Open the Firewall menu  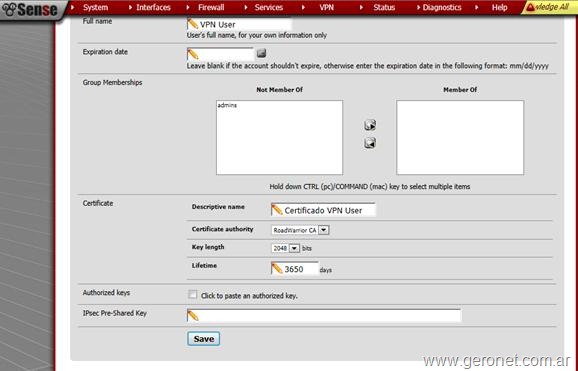(211, 7)
